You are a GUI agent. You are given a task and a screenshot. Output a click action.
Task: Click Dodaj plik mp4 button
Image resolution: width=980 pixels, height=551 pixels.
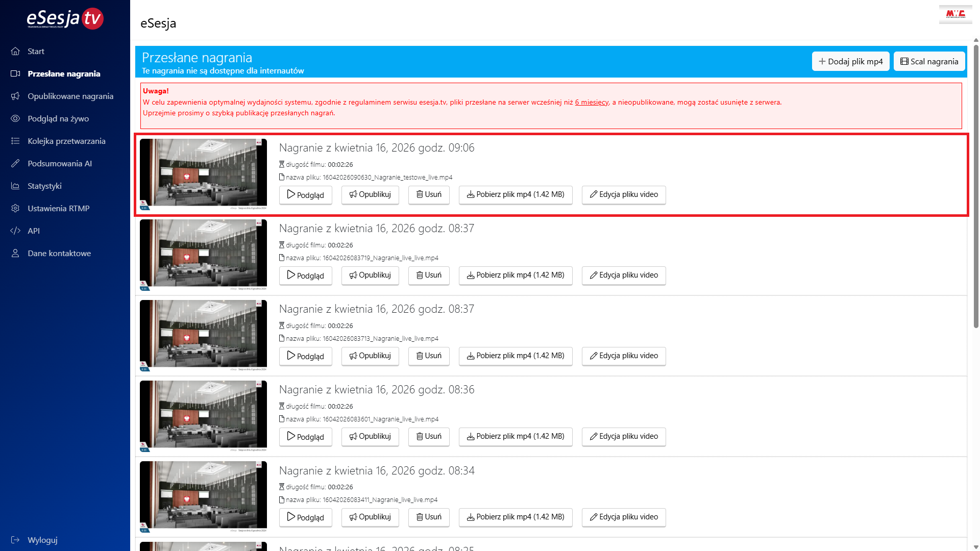850,61
